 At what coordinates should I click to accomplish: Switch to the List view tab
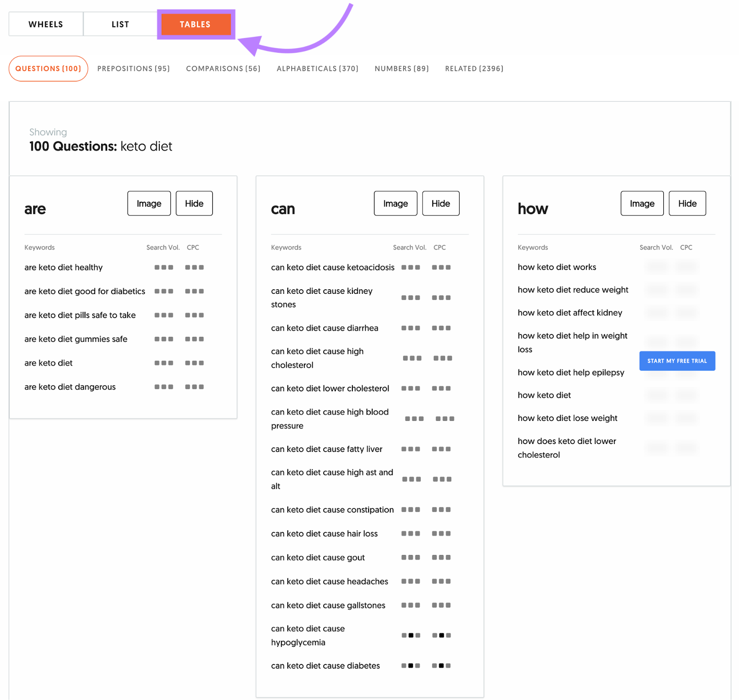pyautogui.click(x=120, y=24)
